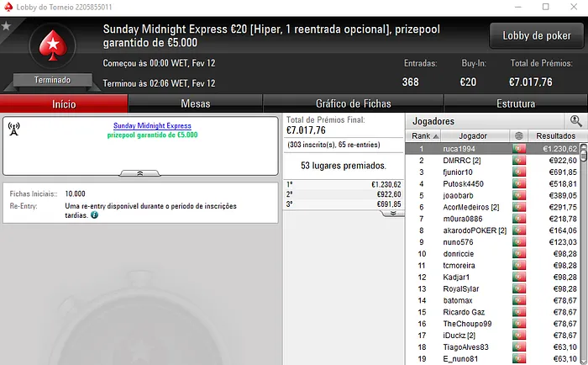Sort players by Rank column
The height and width of the screenshot is (365, 588).
pos(423,136)
